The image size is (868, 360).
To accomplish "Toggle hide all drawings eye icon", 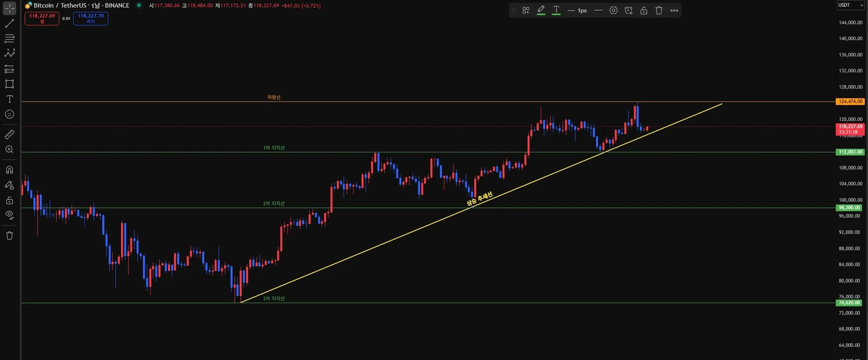I will point(9,215).
